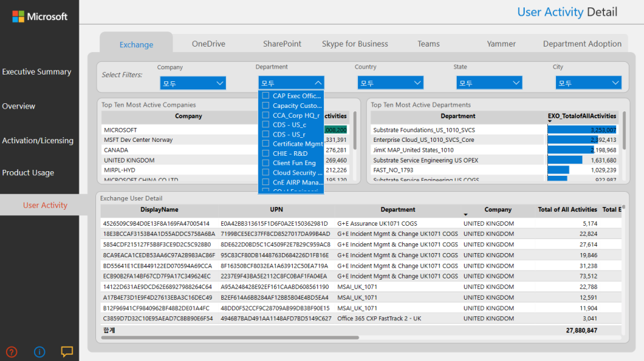644x361 pixels.
Task: Click the Enterprise Cloud_US_1010 activity bar
Action: [573, 140]
